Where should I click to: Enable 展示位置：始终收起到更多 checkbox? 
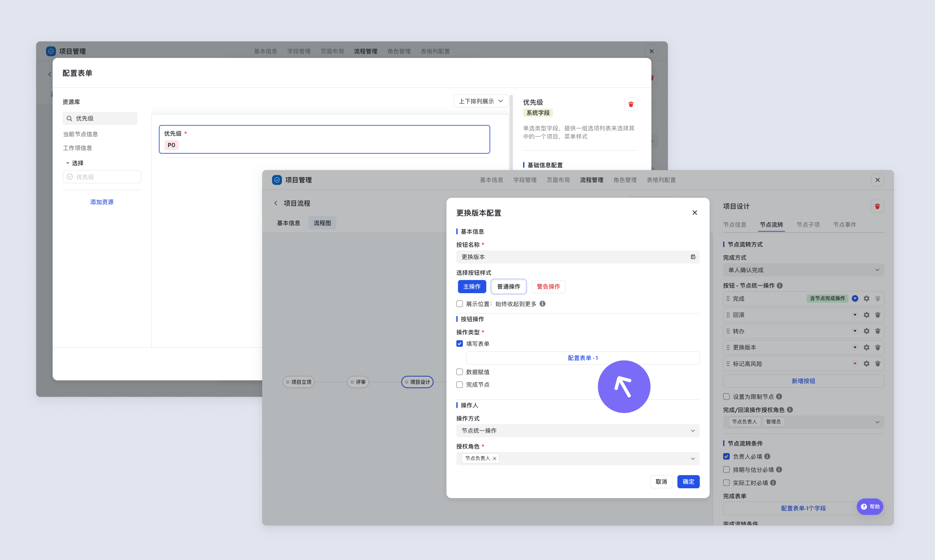point(460,304)
